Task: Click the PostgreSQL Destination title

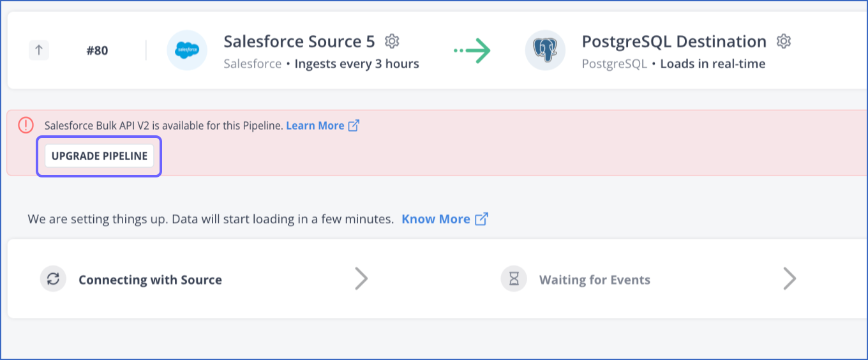Action: (x=674, y=41)
